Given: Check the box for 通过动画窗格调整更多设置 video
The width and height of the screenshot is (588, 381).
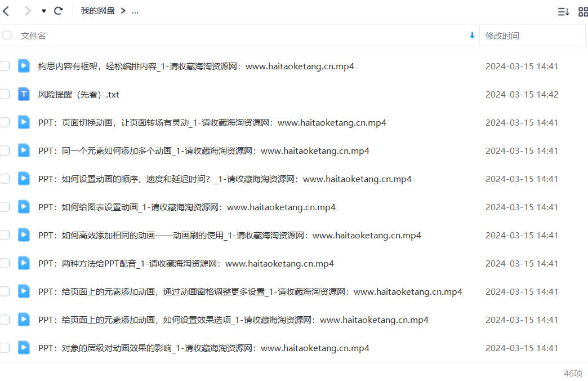Looking at the screenshot, I should (5, 291).
